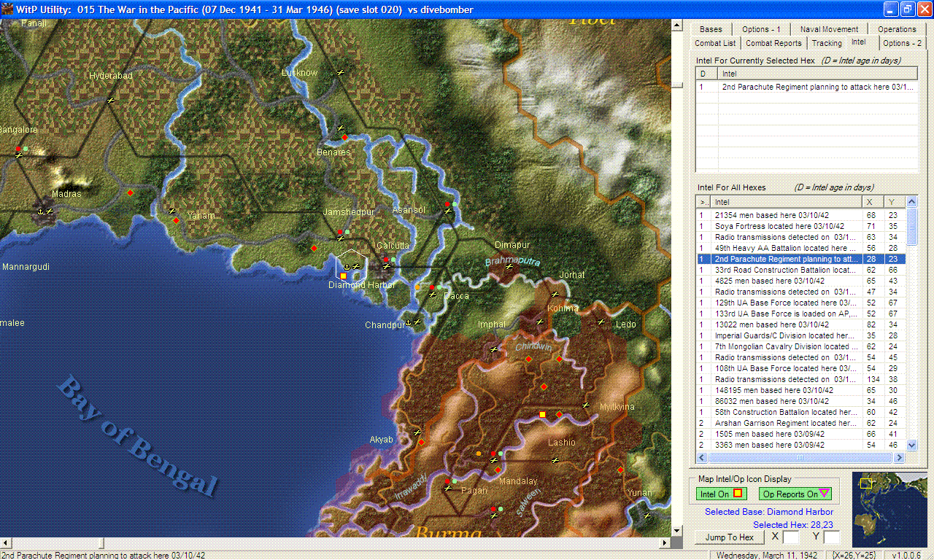Select the port anchor icon at Madras
Viewport: 934px width, 560px height.
(x=40, y=211)
